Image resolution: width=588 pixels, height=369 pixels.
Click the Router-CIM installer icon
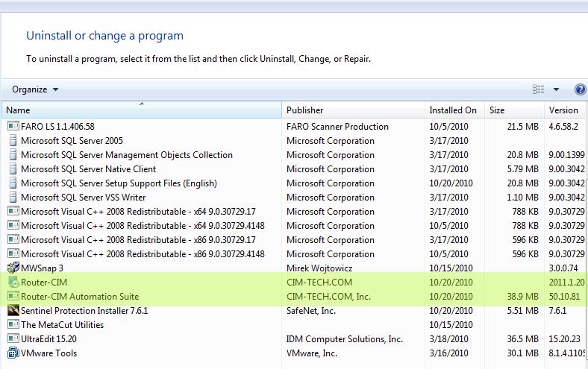click(x=13, y=282)
